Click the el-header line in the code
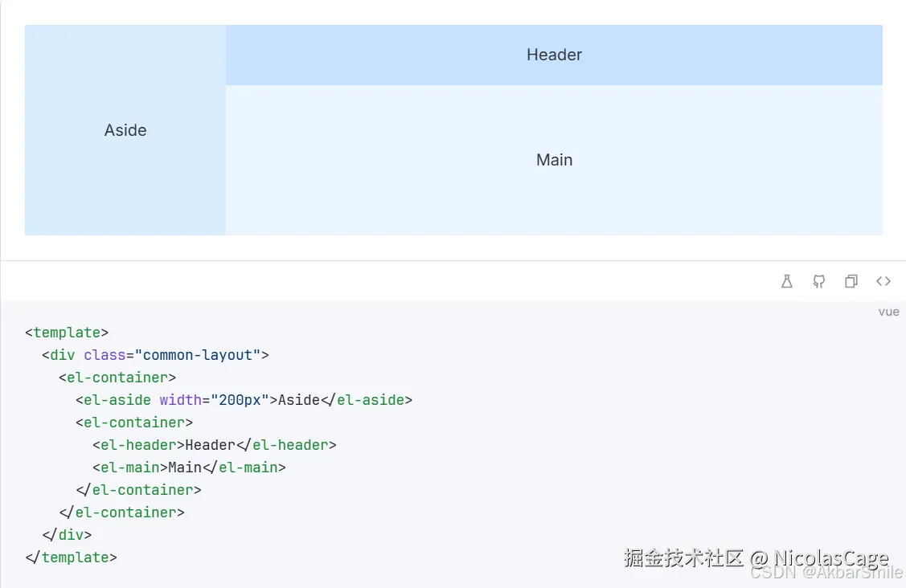Image resolution: width=906 pixels, height=588 pixels. click(x=214, y=445)
